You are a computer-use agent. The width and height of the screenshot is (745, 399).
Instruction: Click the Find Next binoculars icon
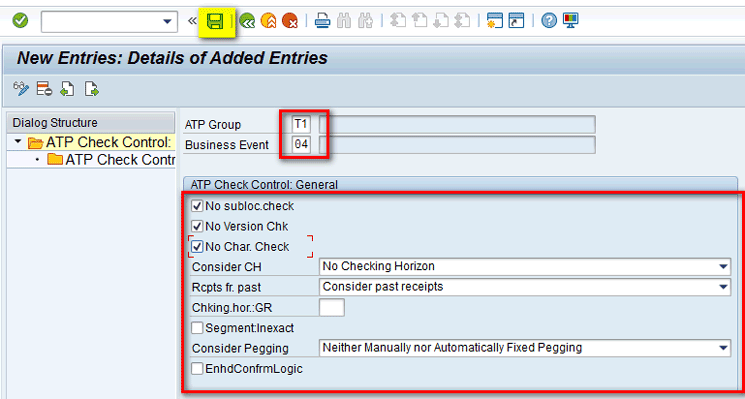366,21
